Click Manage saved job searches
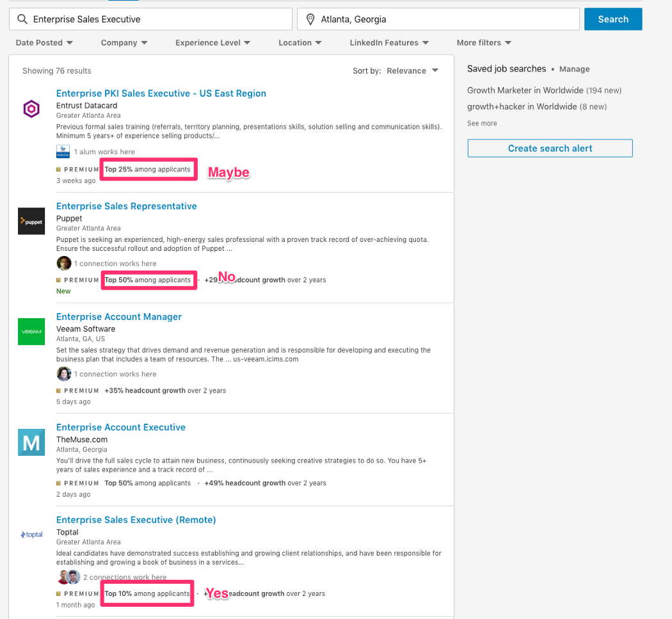 pyautogui.click(x=574, y=69)
